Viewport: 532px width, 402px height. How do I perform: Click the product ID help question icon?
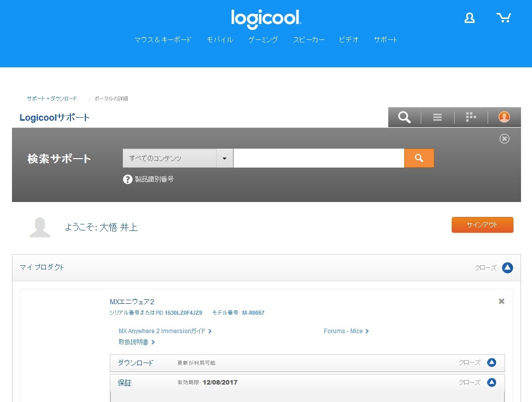click(128, 180)
